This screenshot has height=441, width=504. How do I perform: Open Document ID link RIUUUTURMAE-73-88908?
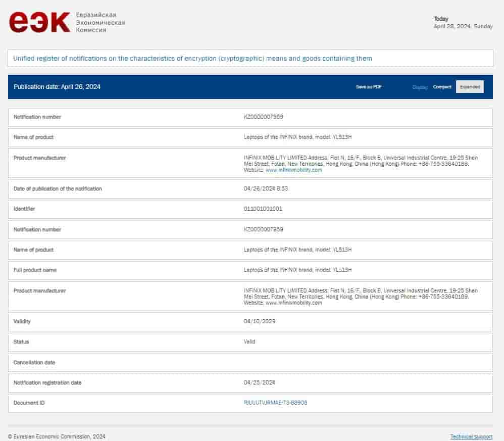(275, 403)
